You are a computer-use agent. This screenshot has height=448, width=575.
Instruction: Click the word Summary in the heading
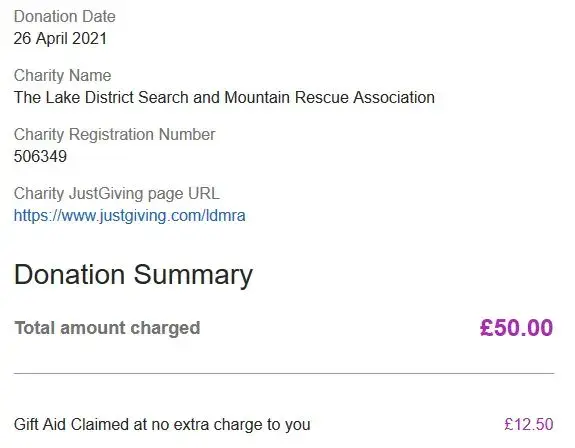pyautogui.click(x=193, y=275)
